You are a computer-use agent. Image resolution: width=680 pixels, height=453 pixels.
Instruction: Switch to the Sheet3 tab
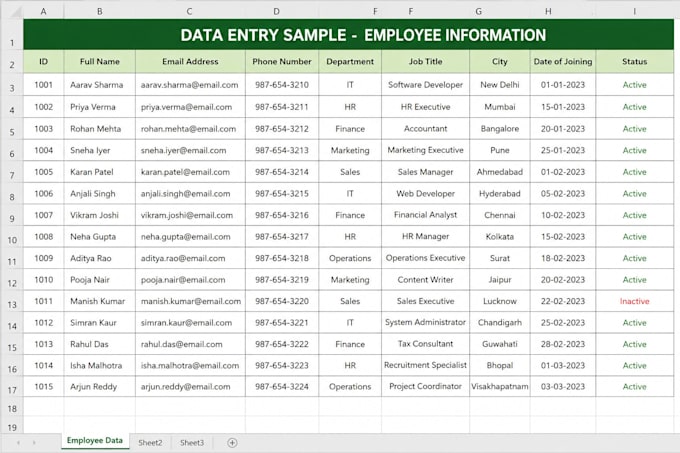(x=192, y=443)
